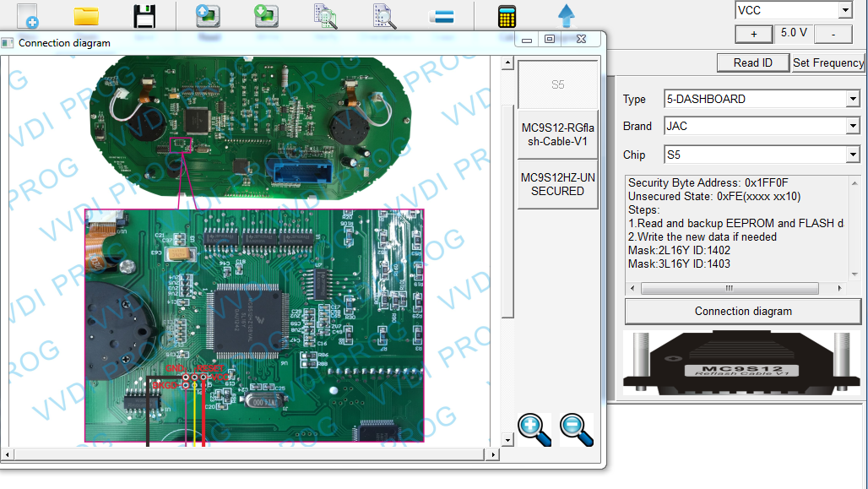Zoom out of the connection diagram

coord(576,429)
